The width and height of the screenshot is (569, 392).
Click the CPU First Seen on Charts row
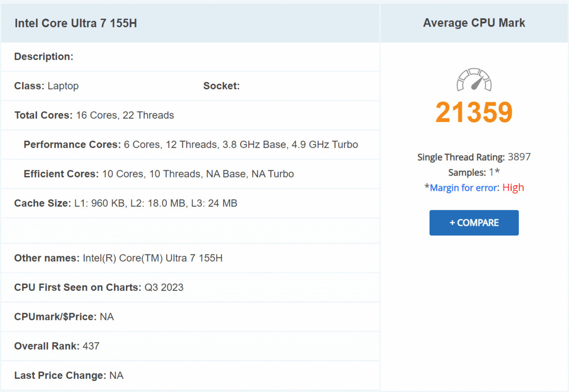97,287
